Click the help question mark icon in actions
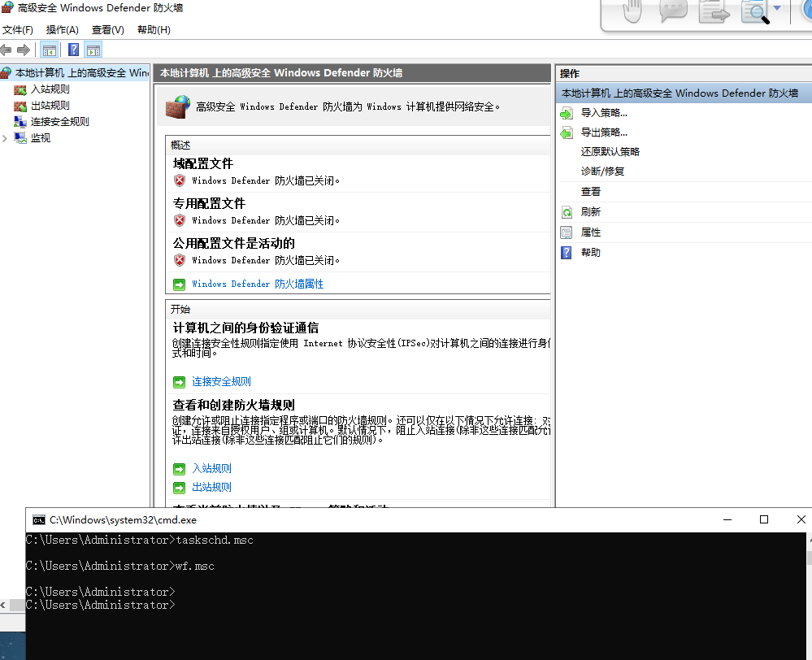This screenshot has width=812, height=660. tap(567, 253)
